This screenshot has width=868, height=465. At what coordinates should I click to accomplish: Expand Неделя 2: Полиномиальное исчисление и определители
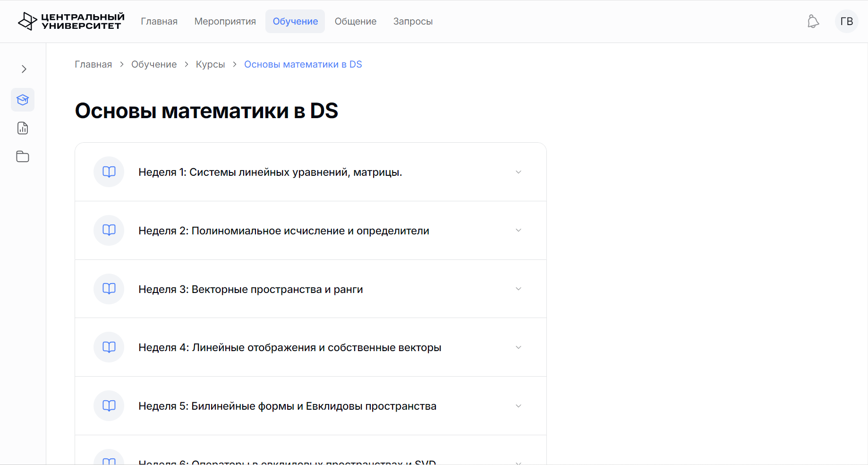(518, 230)
